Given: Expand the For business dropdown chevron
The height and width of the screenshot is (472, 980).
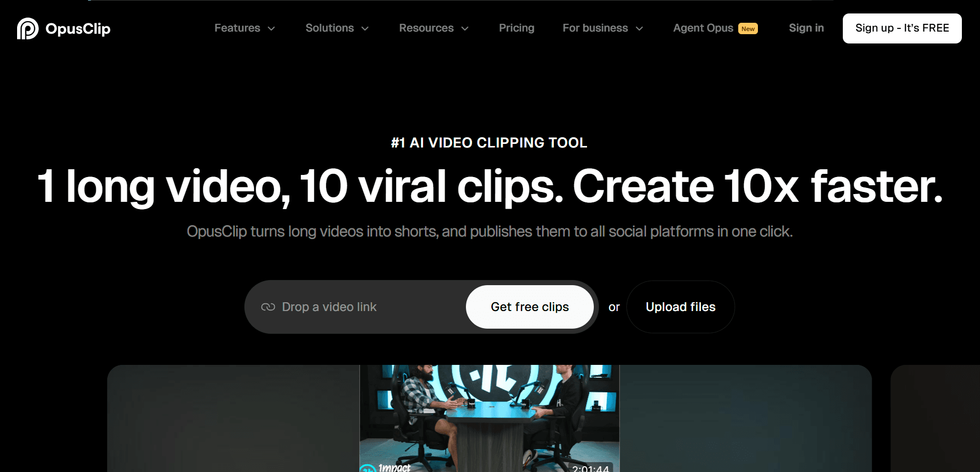Looking at the screenshot, I should [639, 28].
